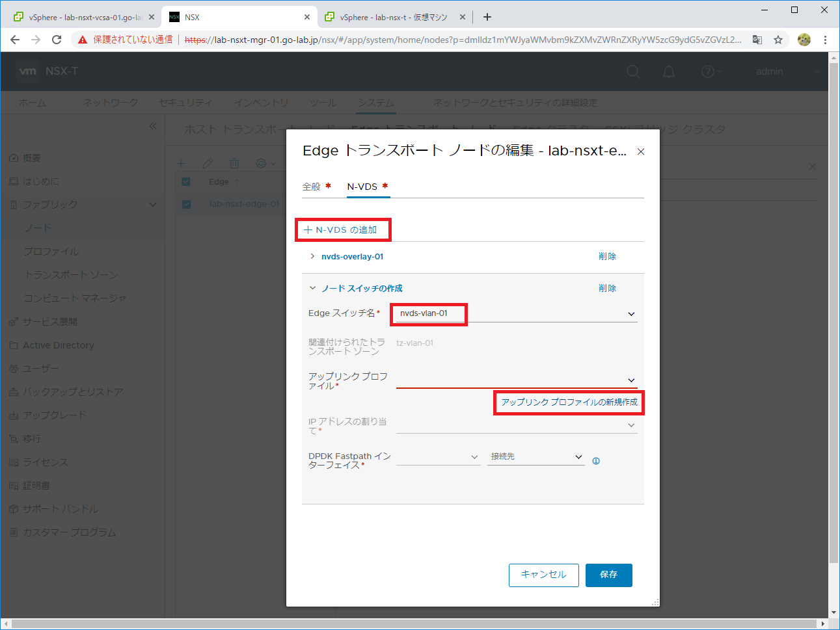Image resolution: width=840 pixels, height=630 pixels.
Task: Open the Chrome three-dot menu
Action: point(825,40)
